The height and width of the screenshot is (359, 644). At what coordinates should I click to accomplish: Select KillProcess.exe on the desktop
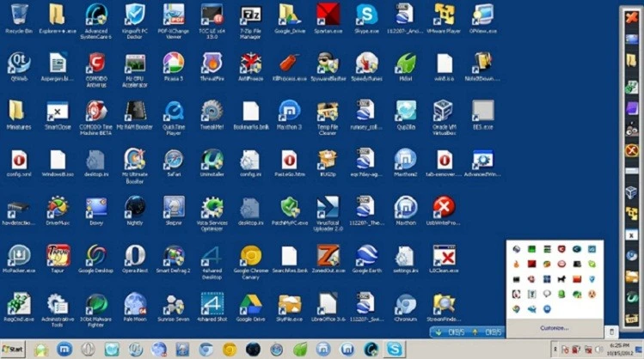pyautogui.click(x=290, y=66)
